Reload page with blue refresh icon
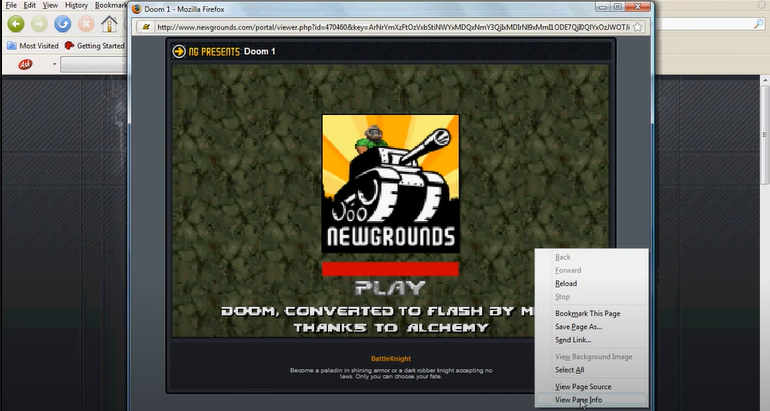Viewport: 770px width, 411px height. pos(62,24)
